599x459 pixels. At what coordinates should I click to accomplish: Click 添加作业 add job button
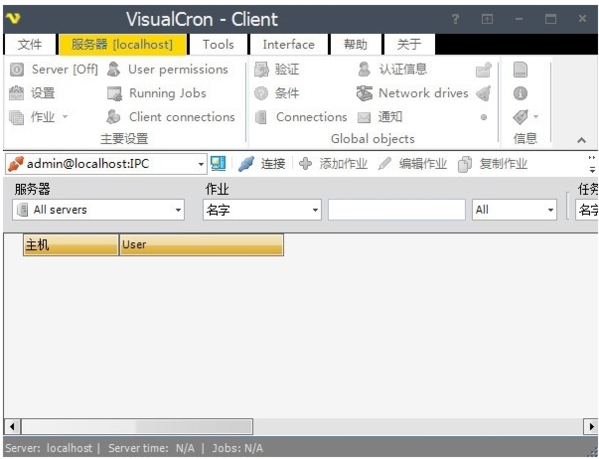coord(333,164)
